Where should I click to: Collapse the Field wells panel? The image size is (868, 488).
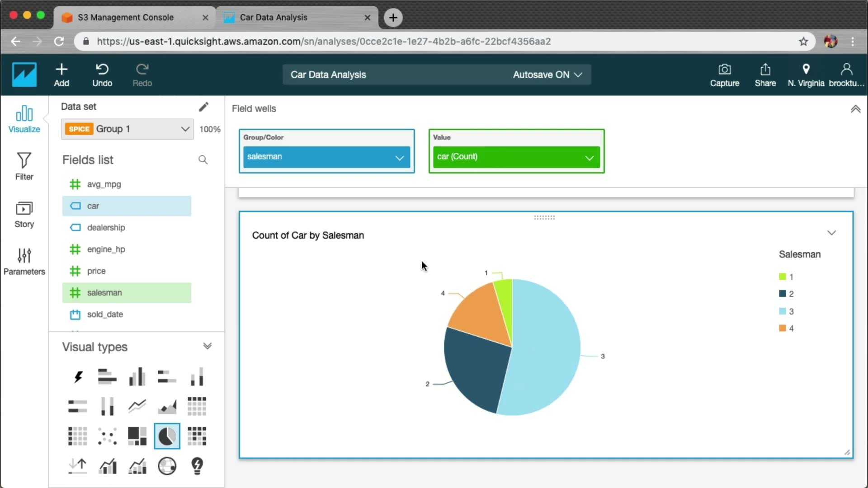tap(855, 109)
